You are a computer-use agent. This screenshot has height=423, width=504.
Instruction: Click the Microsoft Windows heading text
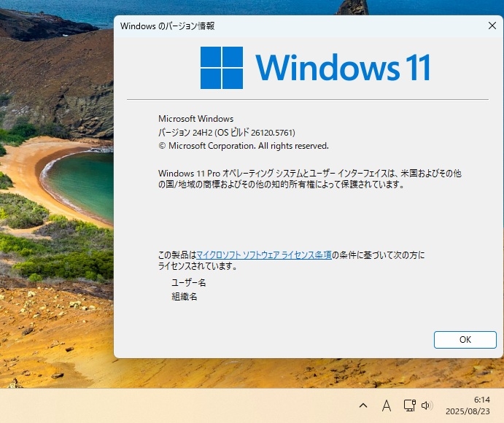point(195,119)
